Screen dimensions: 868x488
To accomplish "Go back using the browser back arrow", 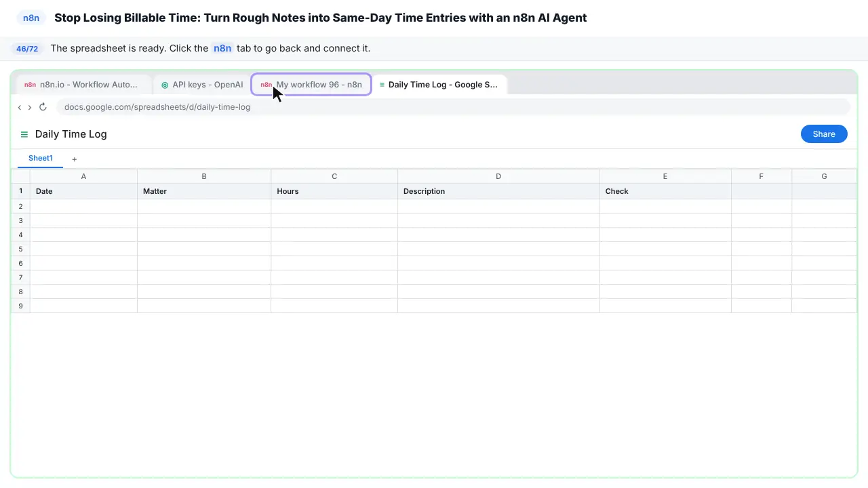I will [x=20, y=107].
